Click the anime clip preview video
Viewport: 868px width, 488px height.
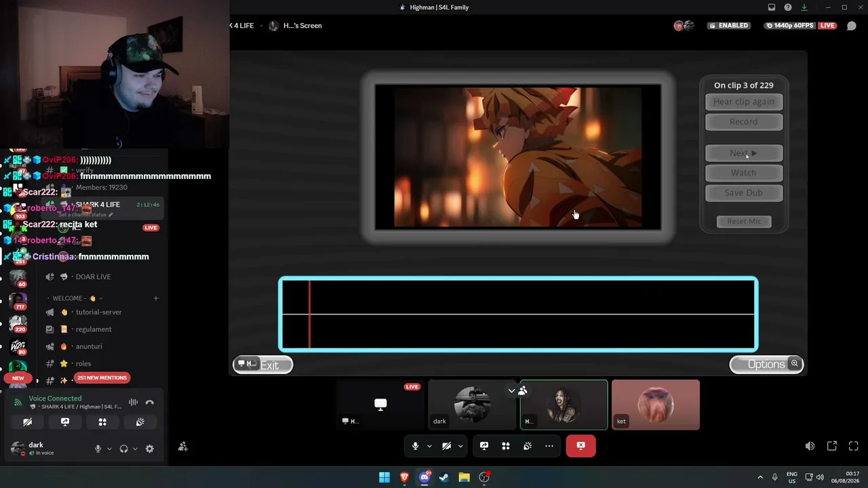tap(518, 157)
